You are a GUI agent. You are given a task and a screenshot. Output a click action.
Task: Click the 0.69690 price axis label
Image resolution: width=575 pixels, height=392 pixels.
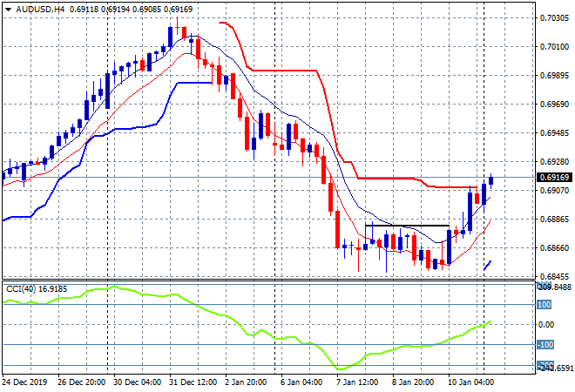tap(554, 105)
